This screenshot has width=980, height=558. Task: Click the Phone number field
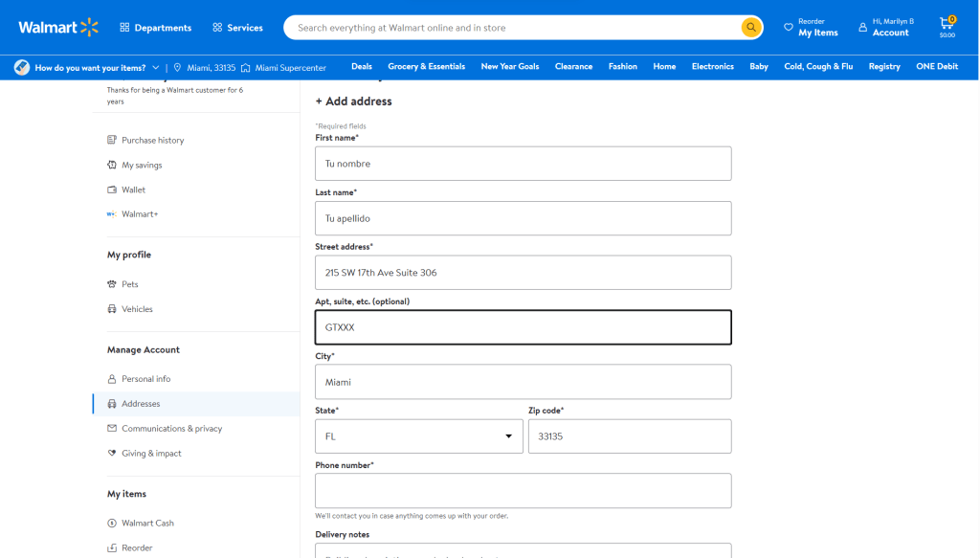[x=523, y=490]
